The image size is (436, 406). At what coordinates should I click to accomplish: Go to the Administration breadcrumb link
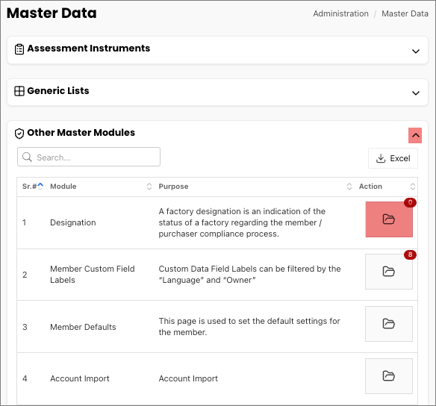(x=341, y=14)
